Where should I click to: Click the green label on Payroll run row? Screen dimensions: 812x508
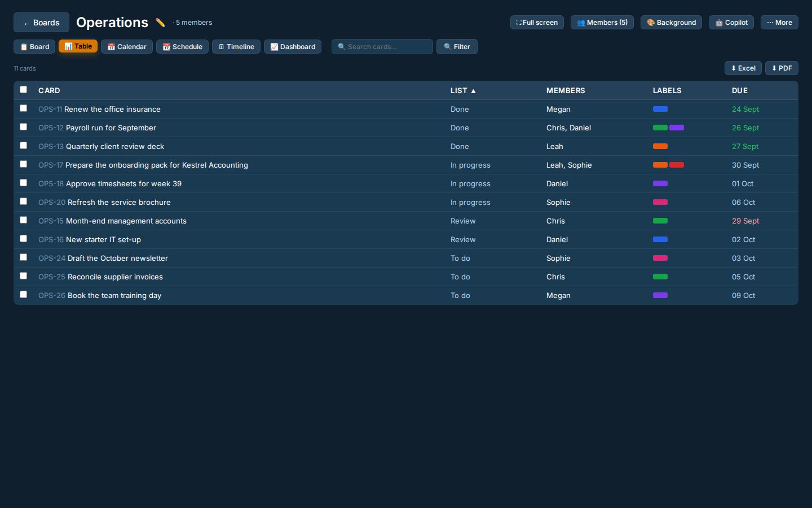pyautogui.click(x=660, y=128)
